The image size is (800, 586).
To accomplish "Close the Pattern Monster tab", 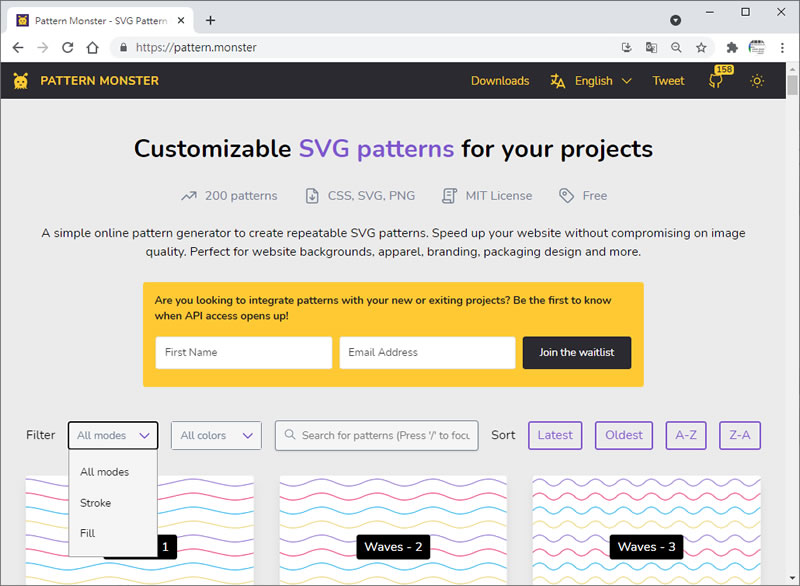I will click(181, 20).
